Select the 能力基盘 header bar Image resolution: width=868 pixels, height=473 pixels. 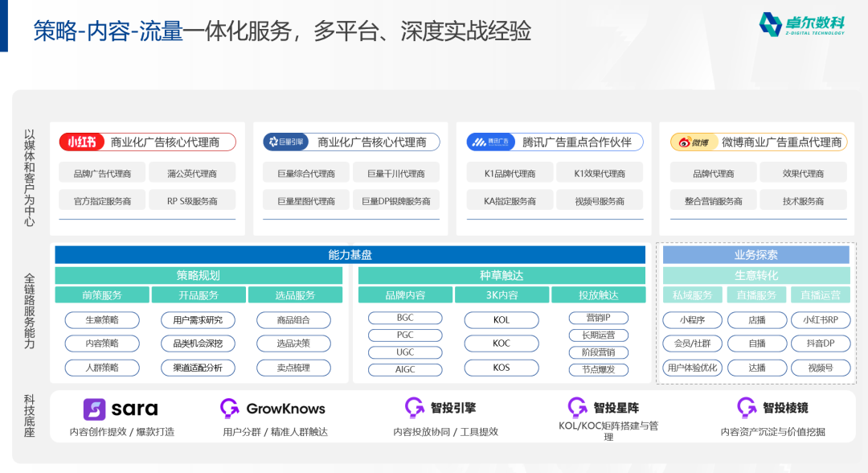(x=350, y=255)
